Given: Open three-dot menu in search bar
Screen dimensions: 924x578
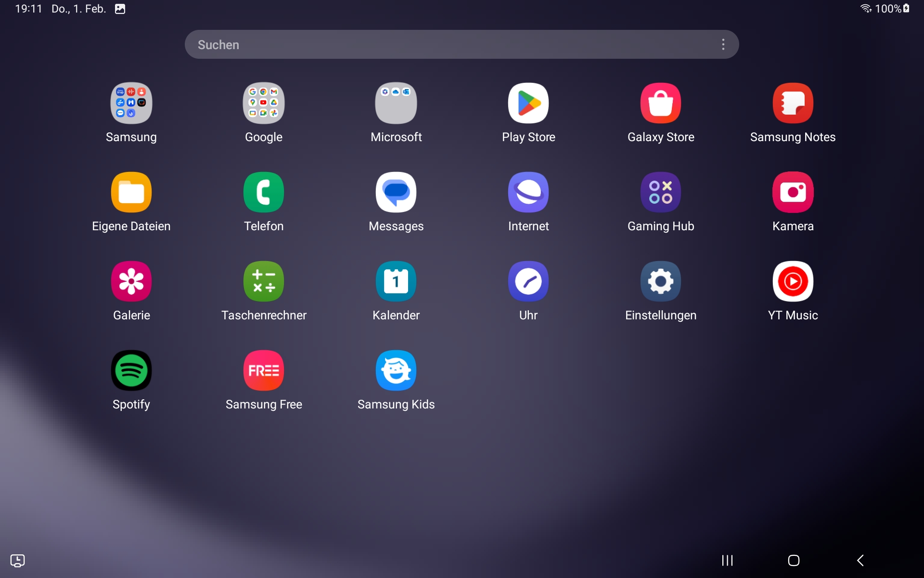Looking at the screenshot, I should click(x=723, y=44).
